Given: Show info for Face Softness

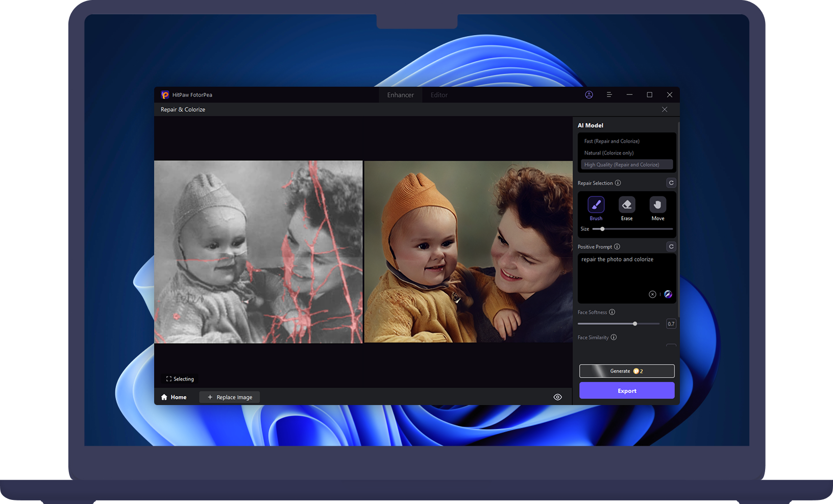Looking at the screenshot, I should [612, 312].
